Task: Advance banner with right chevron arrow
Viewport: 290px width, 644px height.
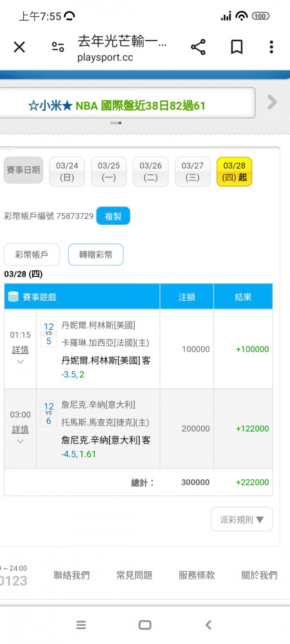Action: tap(272, 102)
